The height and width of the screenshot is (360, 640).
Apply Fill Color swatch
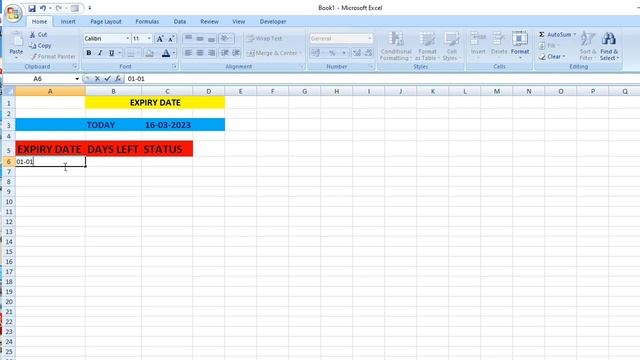coord(149,53)
